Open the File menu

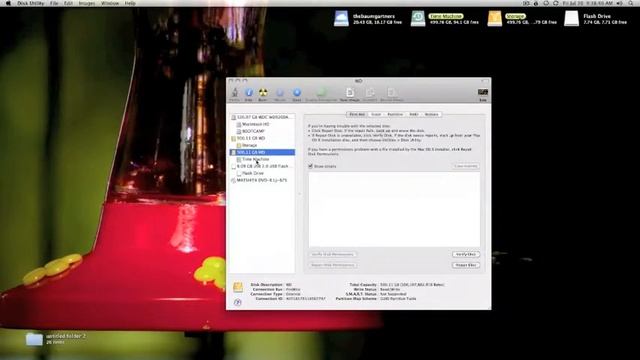(x=54, y=3)
